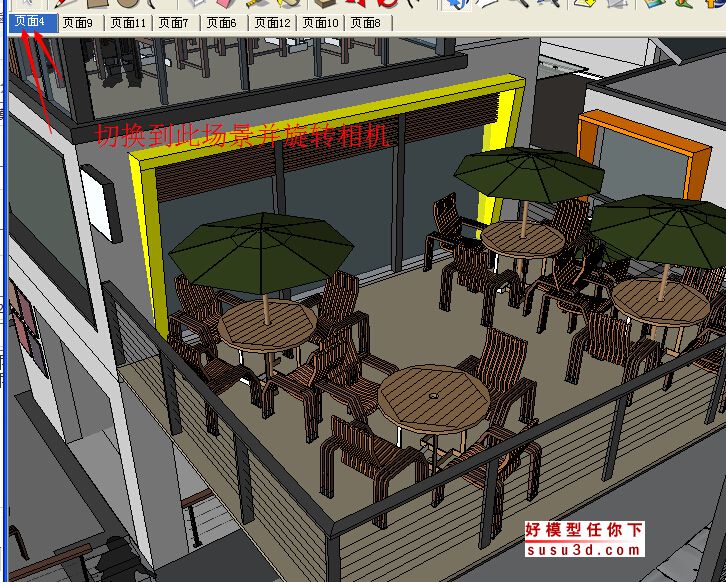This screenshot has height=582, width=726.
Task: Select scene tab 页面11
Action: click(129, 23)
